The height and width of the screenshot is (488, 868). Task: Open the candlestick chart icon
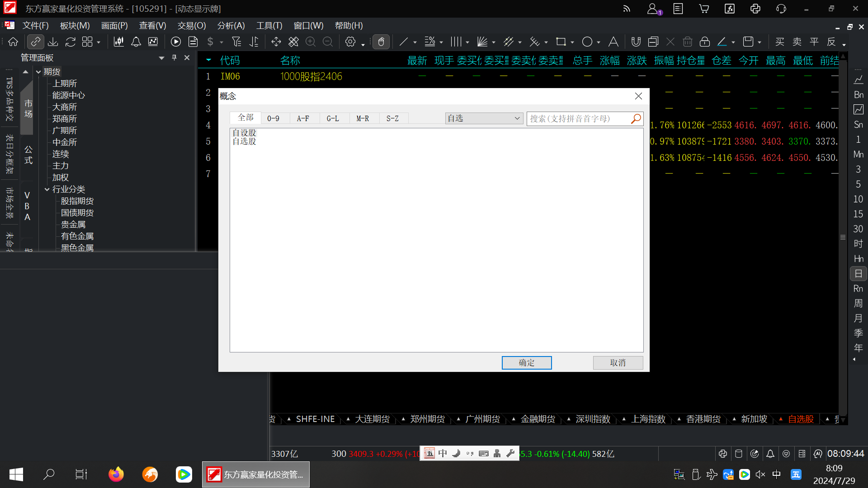point(119,42)
